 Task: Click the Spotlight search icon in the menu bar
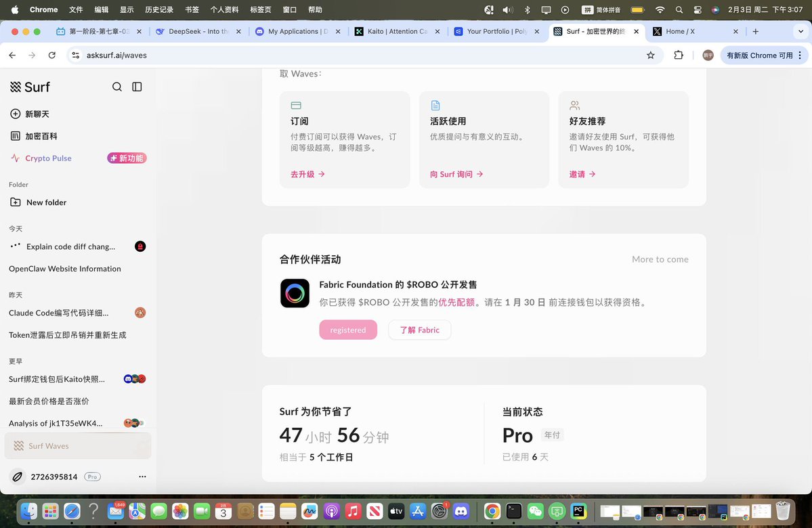(679, 10)
